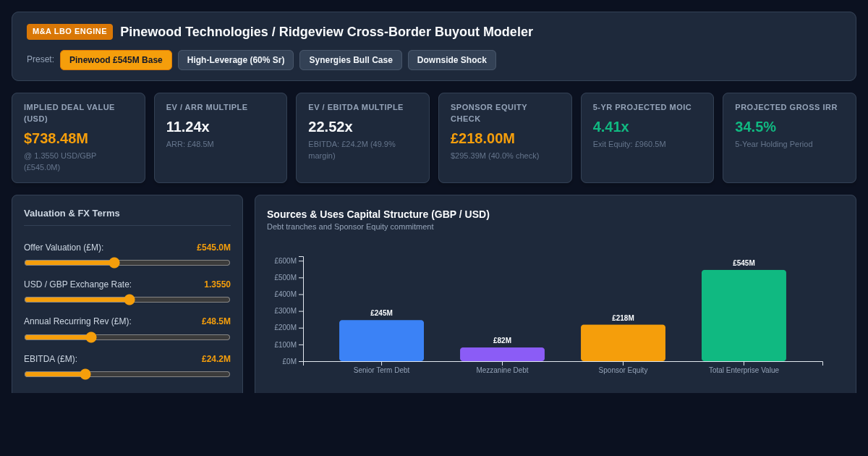Click the M&A LBO ENGINE badge
This screenshot has width=868, height=456.
click(69, 32)
